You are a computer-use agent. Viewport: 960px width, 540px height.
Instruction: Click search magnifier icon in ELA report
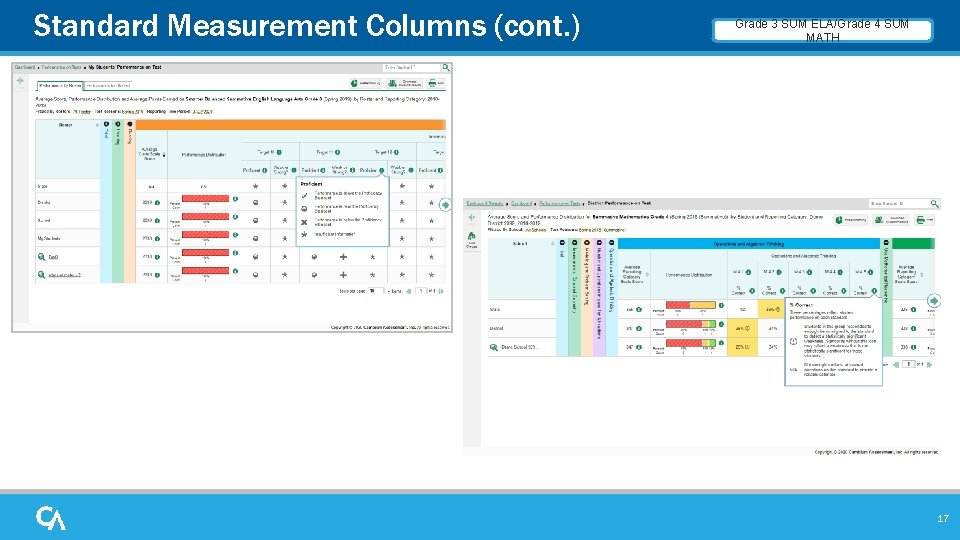(446, 67)
